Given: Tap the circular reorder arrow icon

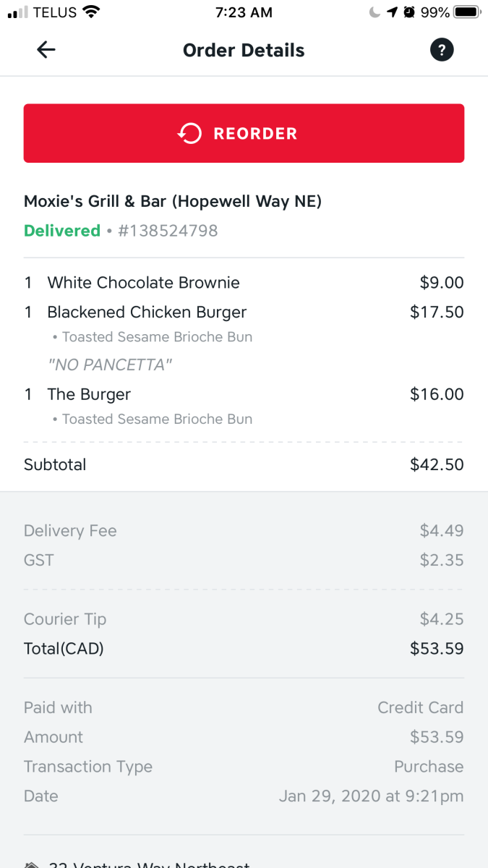Looking at the screenshot, I should click(x=189, y=133).
